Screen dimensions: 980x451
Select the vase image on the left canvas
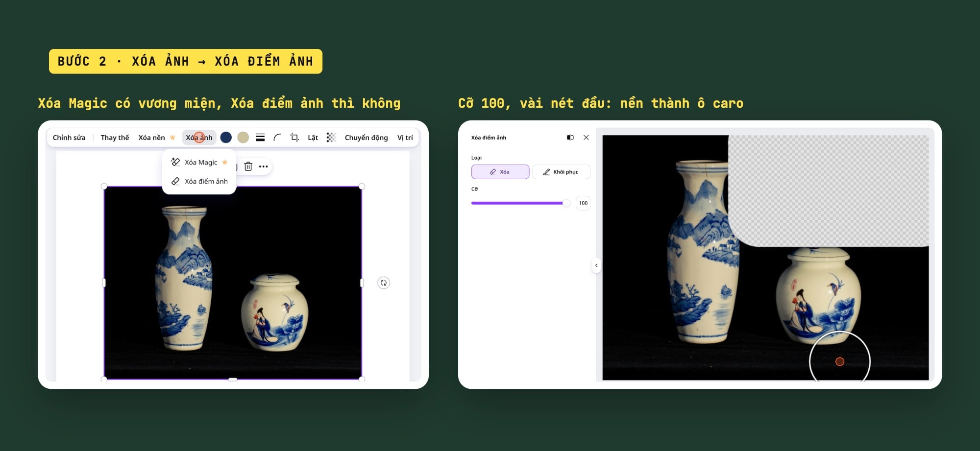(x=233, y=283)
